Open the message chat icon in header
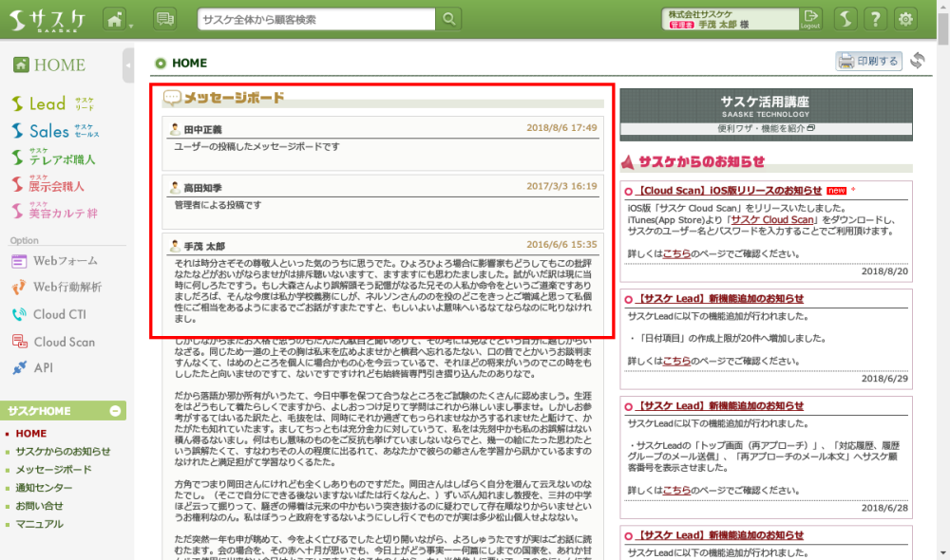The width and height of the screenshot is (950, 560). coord(165,19)
